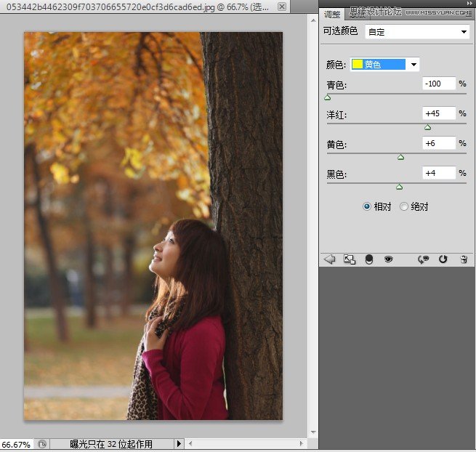Viewport: 476px width, 452px height.
Task: Click the status bar preview icon
Action: click(x=42, y=445)
